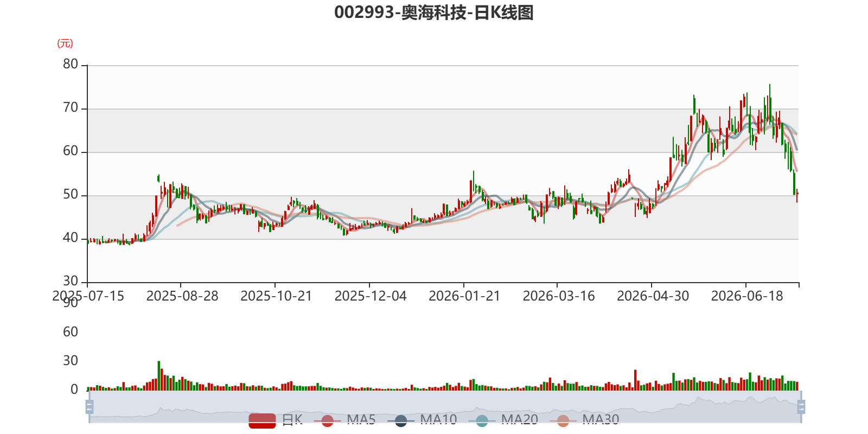Image resolution: width=868 pixels, height=434 pixels.
Task: Toggle the MA20 series via its legend text
Action: pyautogui.click(x=519, y=419)
